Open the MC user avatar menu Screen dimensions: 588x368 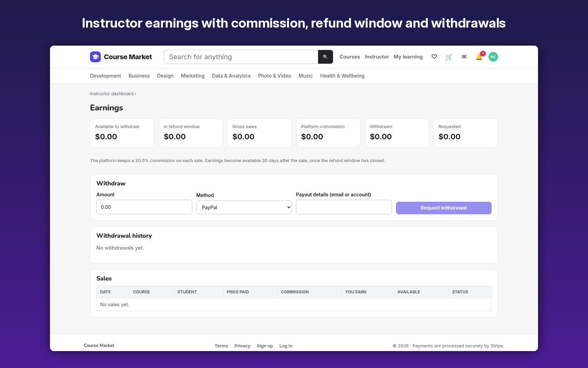493,57
